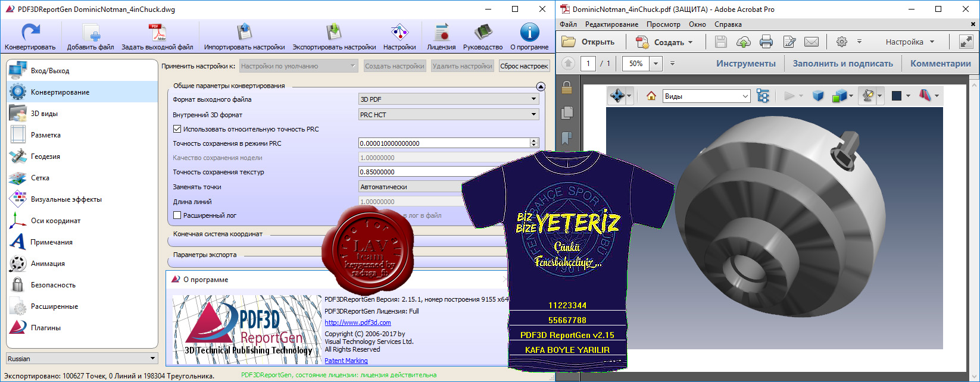
Task: Select 3D виды sidebar item
Action: [x=82, y=113]
